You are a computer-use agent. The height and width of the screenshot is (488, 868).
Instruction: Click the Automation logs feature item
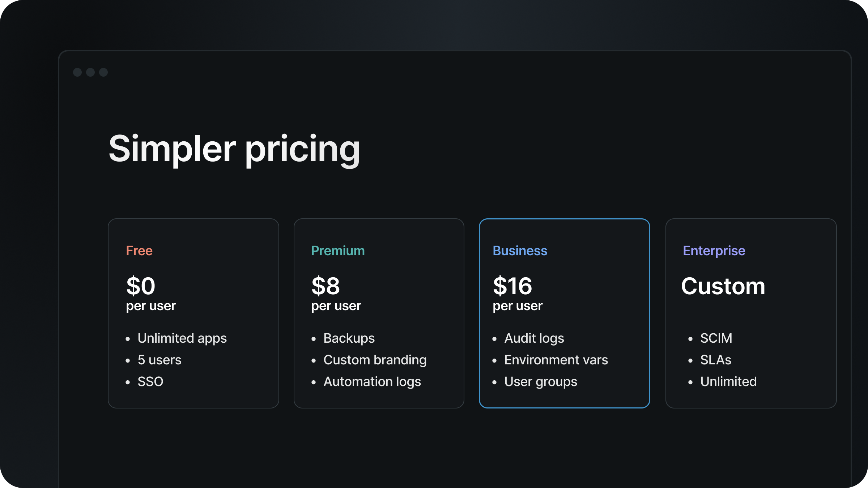click(x=372, y=382)
